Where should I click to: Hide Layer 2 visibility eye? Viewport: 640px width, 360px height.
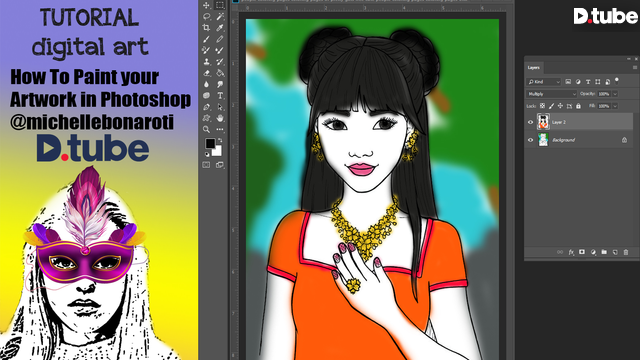pyautogui.click(x=530, y=122)
